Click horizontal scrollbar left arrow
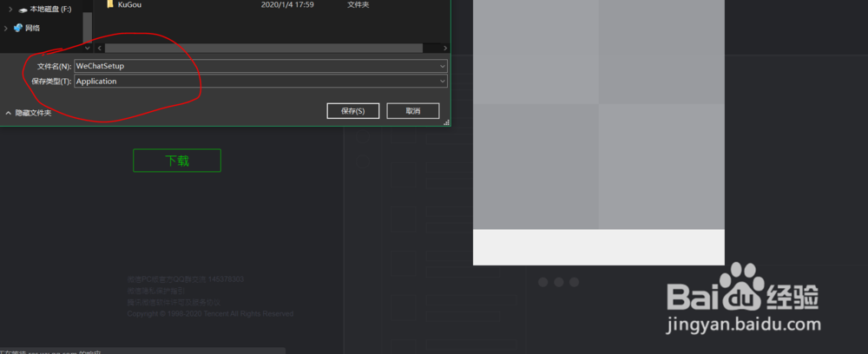Screen dimensions: 868x354 tap(100, 49)
